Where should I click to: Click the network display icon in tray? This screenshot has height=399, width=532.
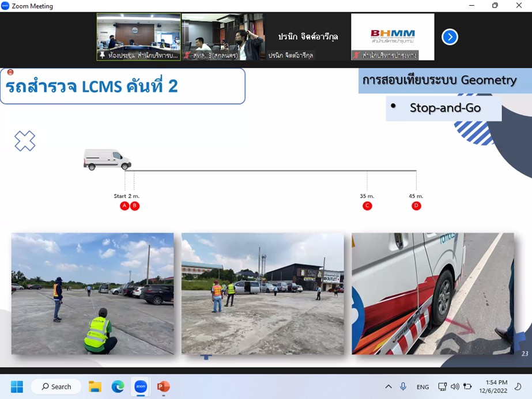442,386
